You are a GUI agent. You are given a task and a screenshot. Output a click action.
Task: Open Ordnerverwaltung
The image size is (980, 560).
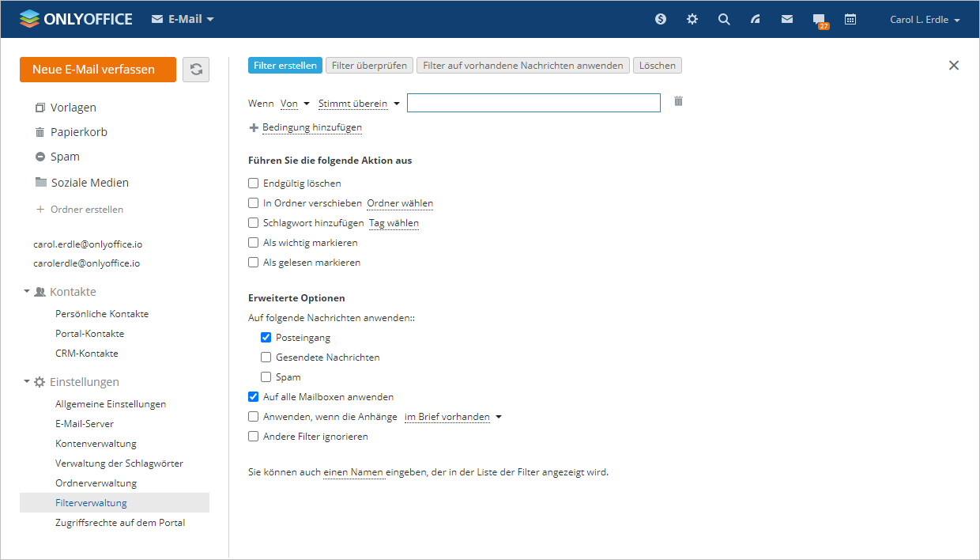click(x=96, y=483)
